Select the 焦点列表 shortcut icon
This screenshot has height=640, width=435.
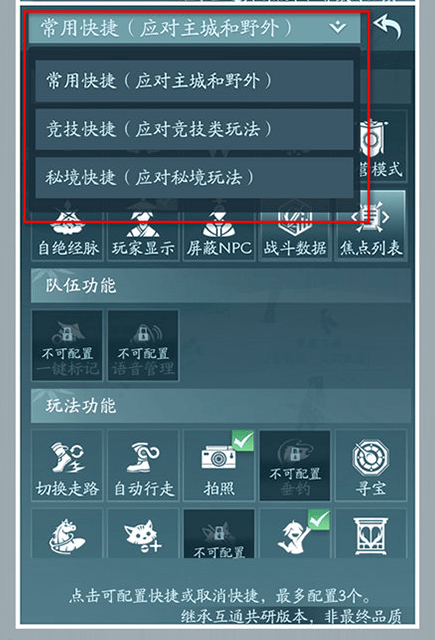click(371, 226)
